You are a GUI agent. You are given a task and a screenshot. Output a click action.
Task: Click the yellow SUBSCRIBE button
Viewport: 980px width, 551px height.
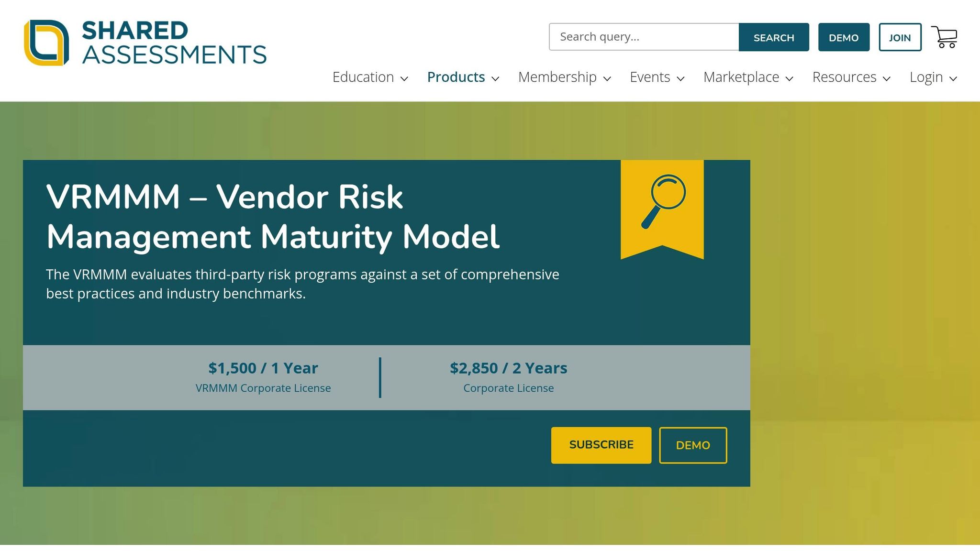click(x=601, y=445)
